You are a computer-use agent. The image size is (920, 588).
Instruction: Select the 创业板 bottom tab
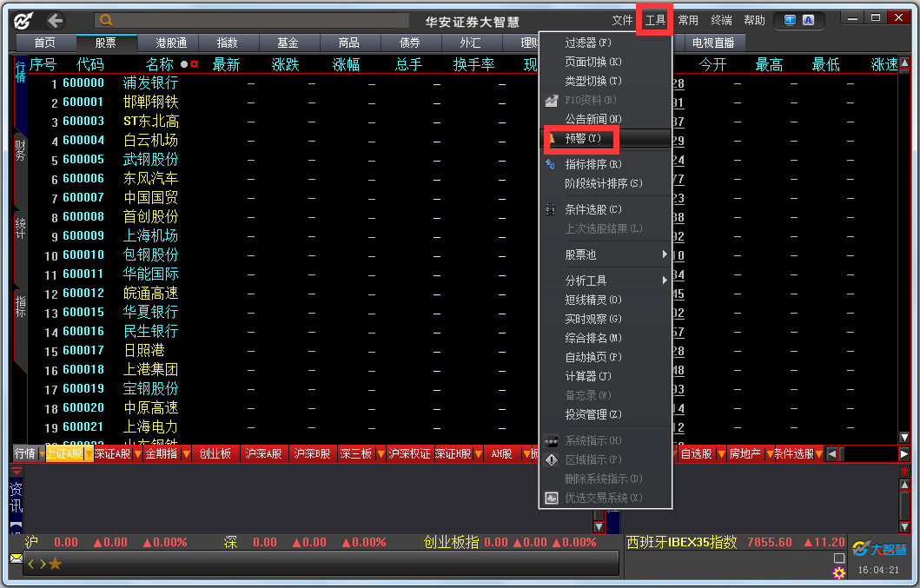coord(215,454)
